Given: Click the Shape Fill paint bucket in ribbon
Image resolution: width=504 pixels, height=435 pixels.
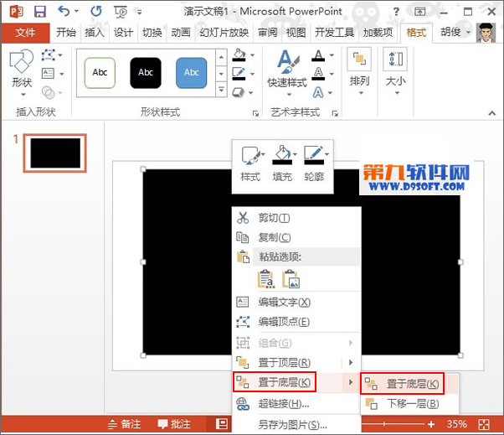Looking at the screenshot, I should tap(239, 54).
